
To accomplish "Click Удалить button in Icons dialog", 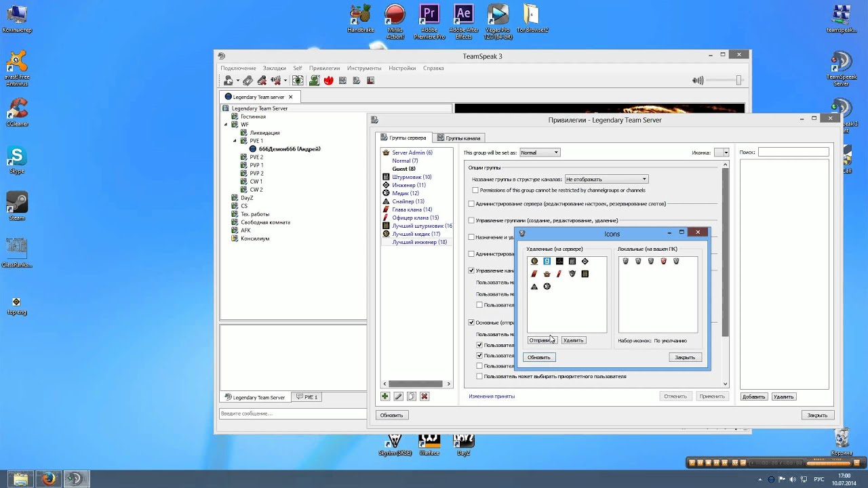I will click(x=573, y=340).
